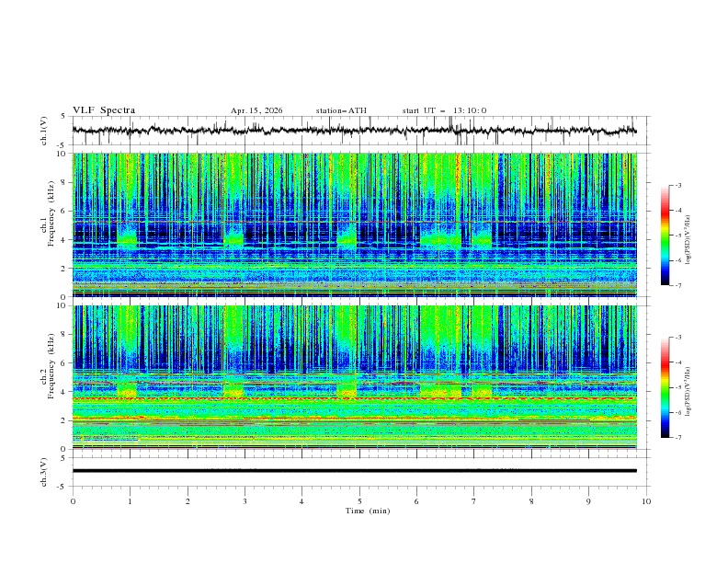This screenshot has width=728, height=563.
Task: Click the ch.1 voltage waveform trace
Action: click(354, 131)
